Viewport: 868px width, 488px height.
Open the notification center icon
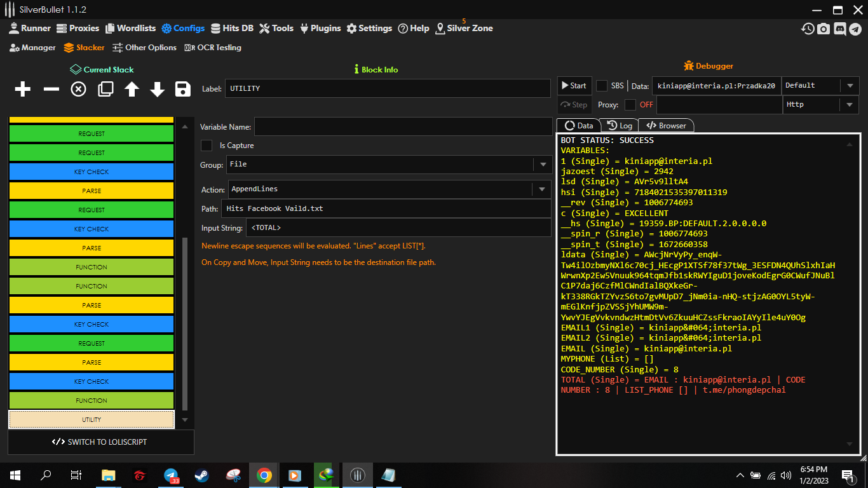[847, 475]
